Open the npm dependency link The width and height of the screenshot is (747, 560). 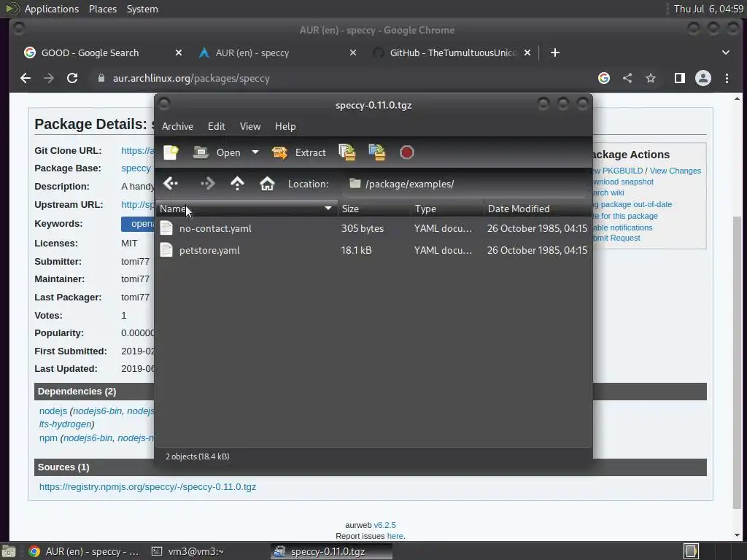tap(48, 438)
